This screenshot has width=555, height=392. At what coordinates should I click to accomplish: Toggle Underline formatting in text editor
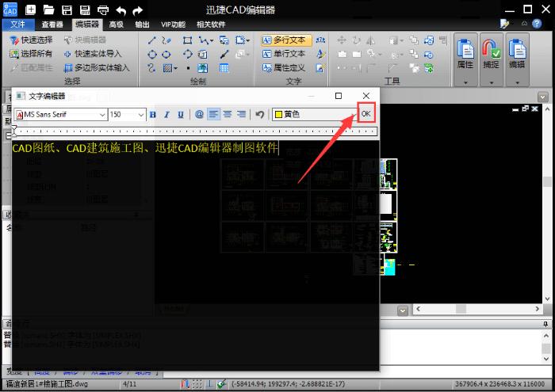181,115
